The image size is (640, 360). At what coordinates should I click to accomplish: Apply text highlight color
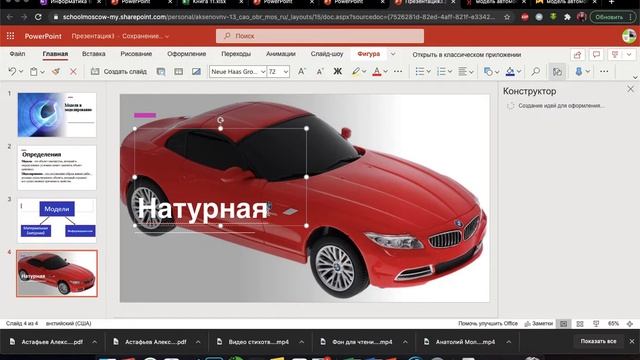coord(356,71)
